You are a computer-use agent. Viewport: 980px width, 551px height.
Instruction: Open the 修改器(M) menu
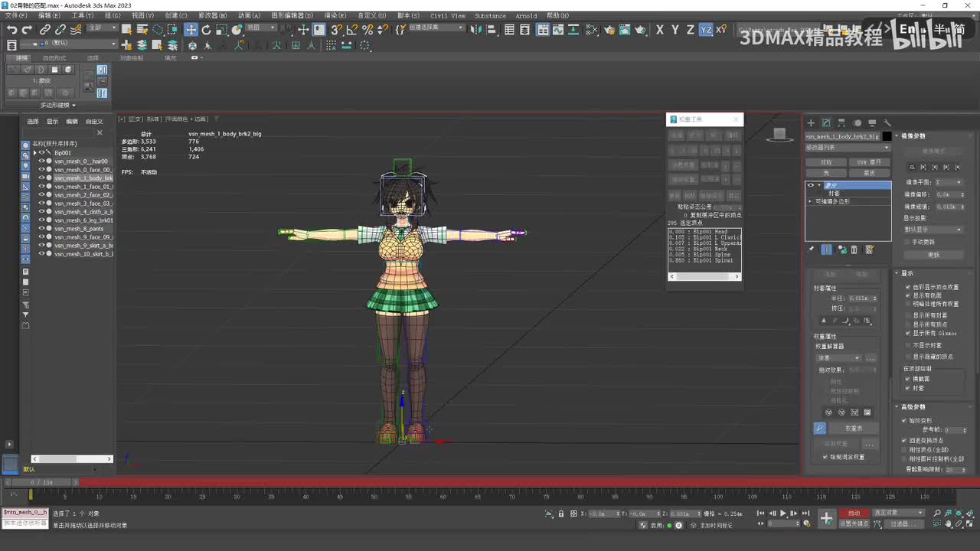[213, 15]
